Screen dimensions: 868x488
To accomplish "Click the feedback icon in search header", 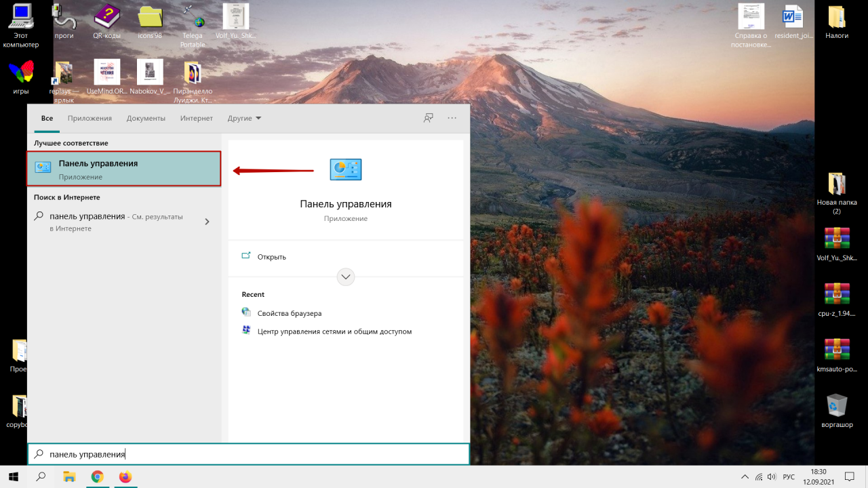I will click(428, 118).
